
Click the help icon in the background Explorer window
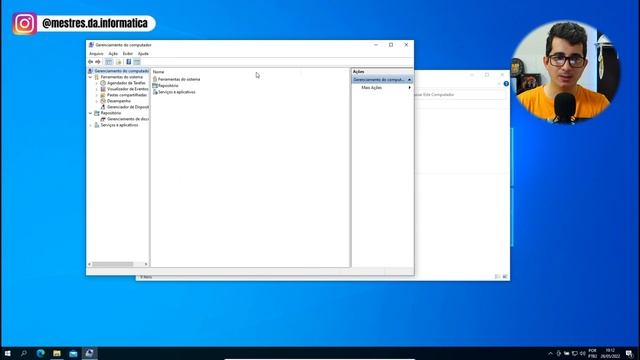(506, 84)
